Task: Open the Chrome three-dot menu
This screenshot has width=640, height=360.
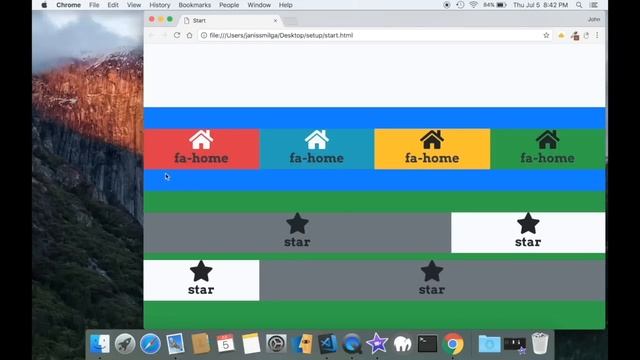Action: (x=597, y=35)
